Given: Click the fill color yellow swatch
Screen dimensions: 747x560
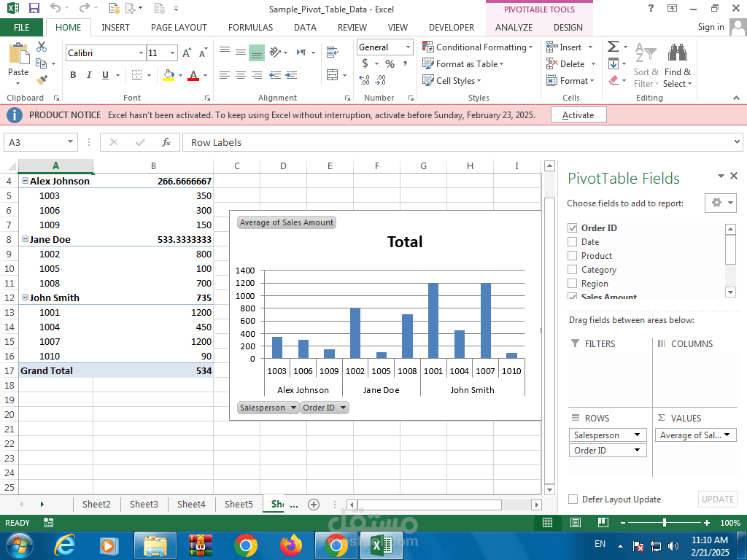Looking at the screenshot, I should (x=169, y=75).
